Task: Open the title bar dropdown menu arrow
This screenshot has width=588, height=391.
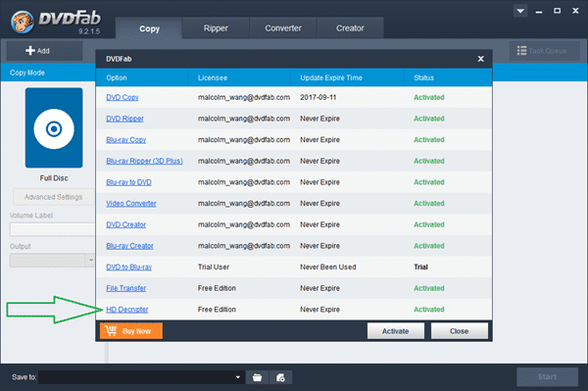Action: tap(520, 11)
